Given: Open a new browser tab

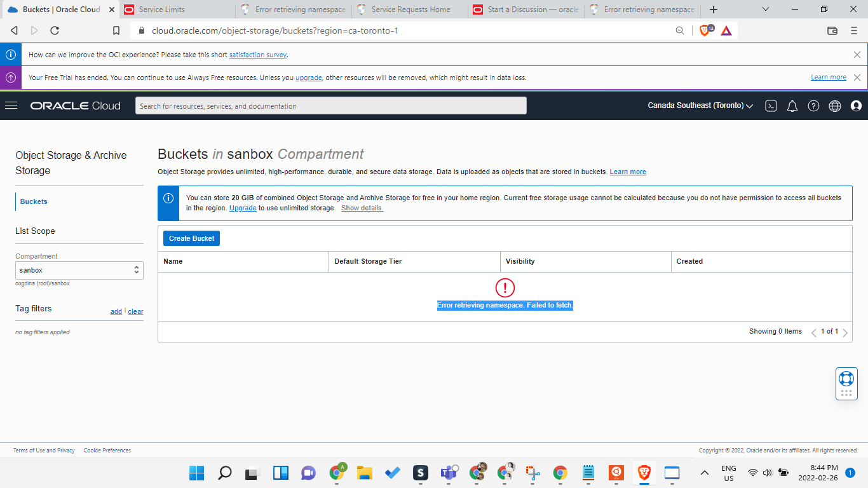Looking at the screenshot, I should point(714,10).
